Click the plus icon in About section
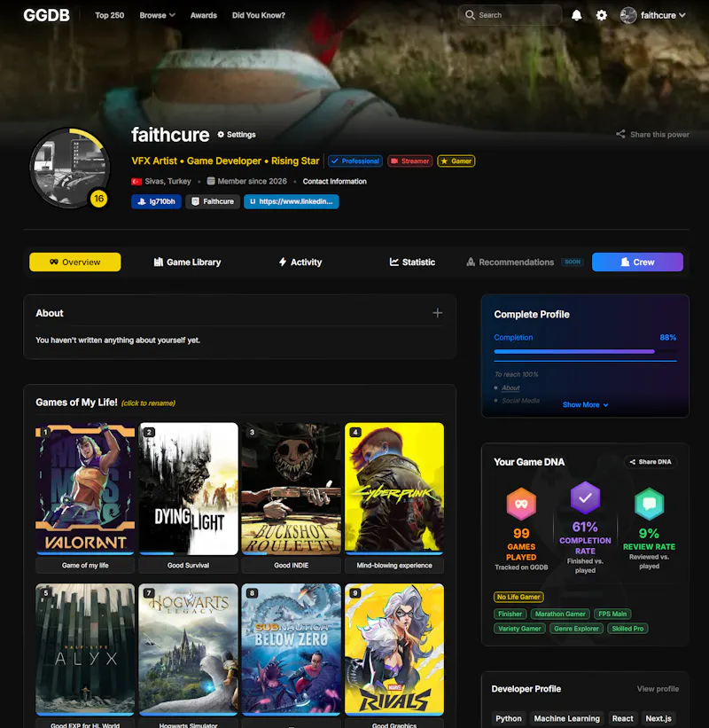 tap(437, 313)
